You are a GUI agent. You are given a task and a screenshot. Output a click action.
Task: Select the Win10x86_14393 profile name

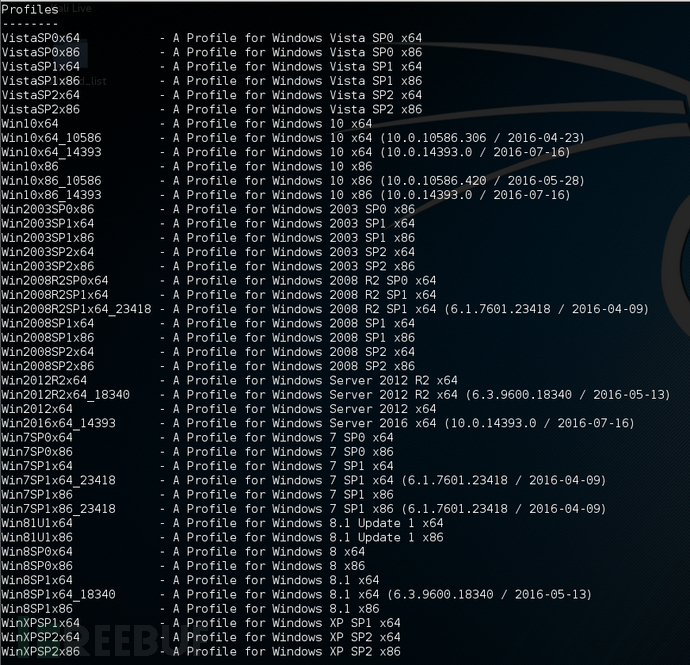pyautogui.click(x=51, y=195)
